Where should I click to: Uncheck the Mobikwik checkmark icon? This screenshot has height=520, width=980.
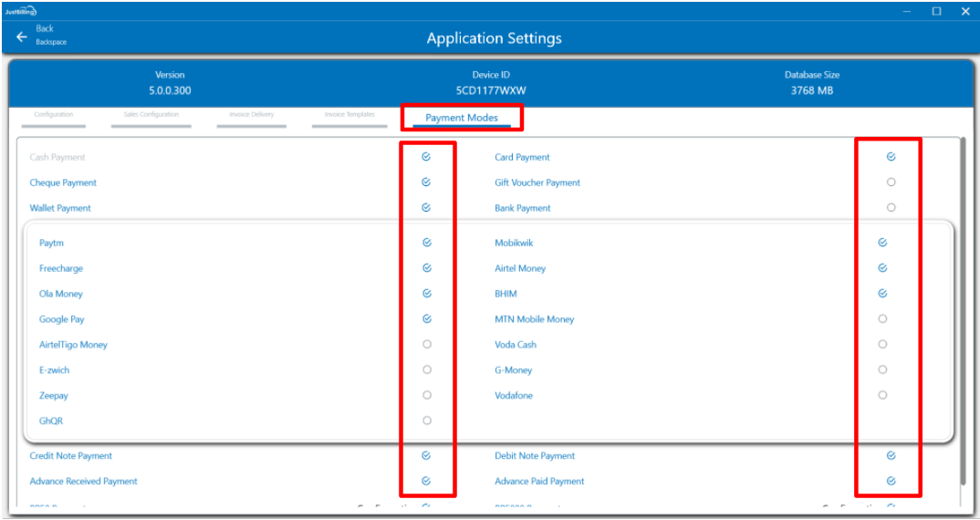tap(882, 243)
